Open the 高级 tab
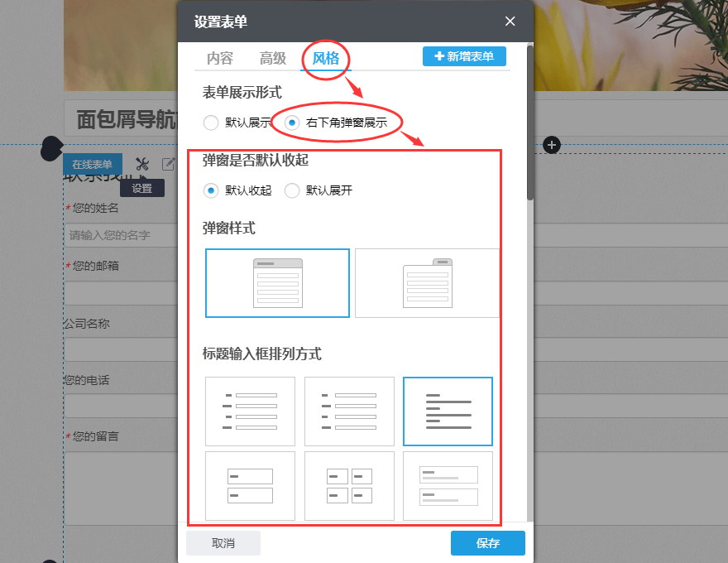The width and height of the screenshot is (728, 563). pos(273,58)
